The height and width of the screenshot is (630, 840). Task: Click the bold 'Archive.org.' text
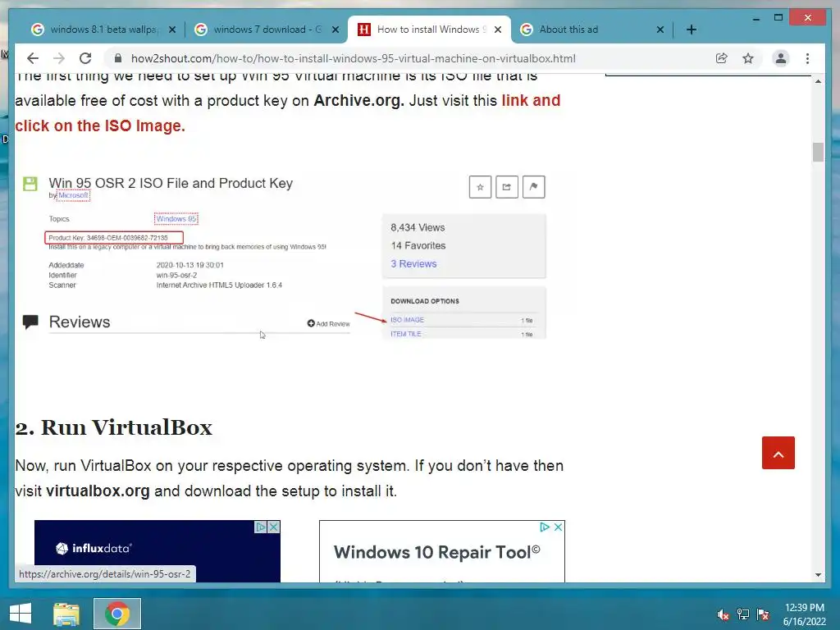click(x=359, y=100)
